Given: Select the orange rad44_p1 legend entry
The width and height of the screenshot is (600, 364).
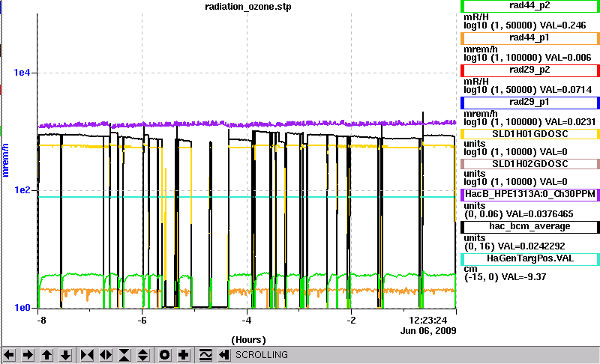Looking at the screenshot, I should pos(530,38).
